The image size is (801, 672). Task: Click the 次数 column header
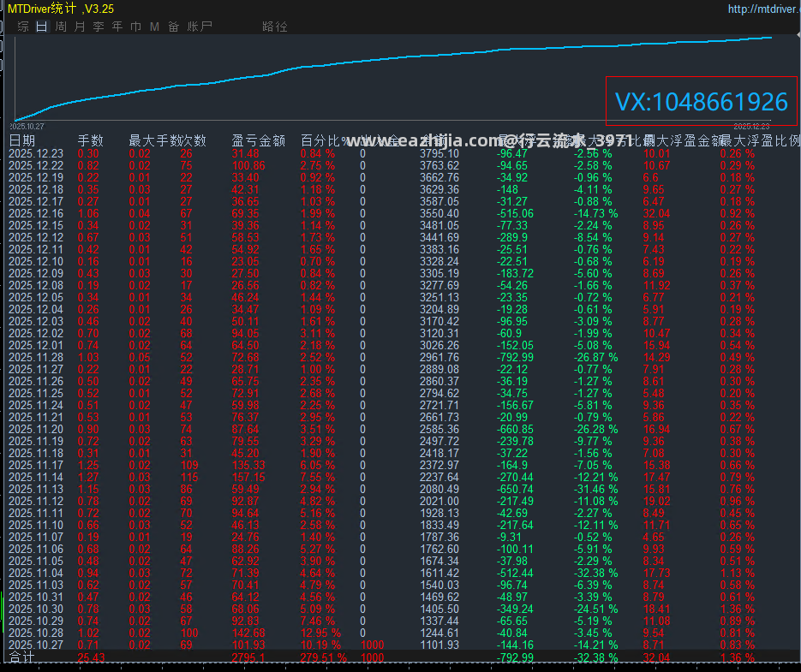tap(193, 140)
